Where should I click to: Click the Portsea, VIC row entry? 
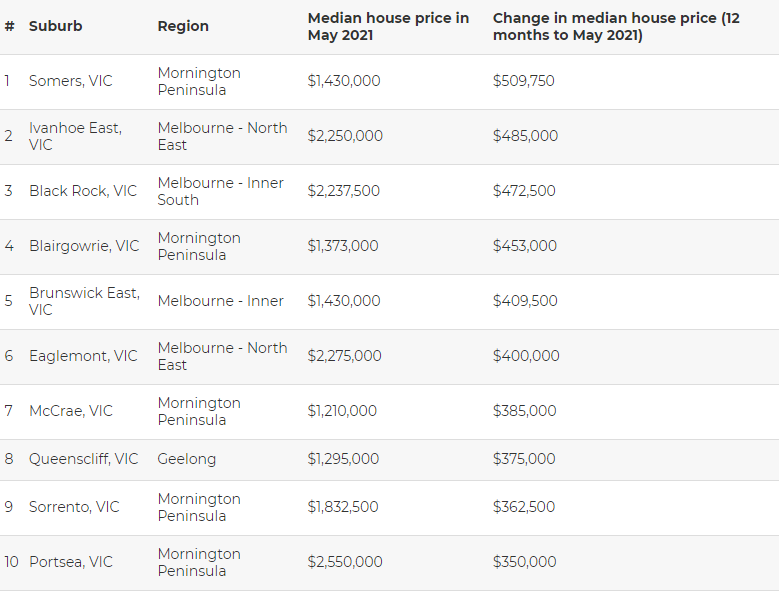point(71,562)
